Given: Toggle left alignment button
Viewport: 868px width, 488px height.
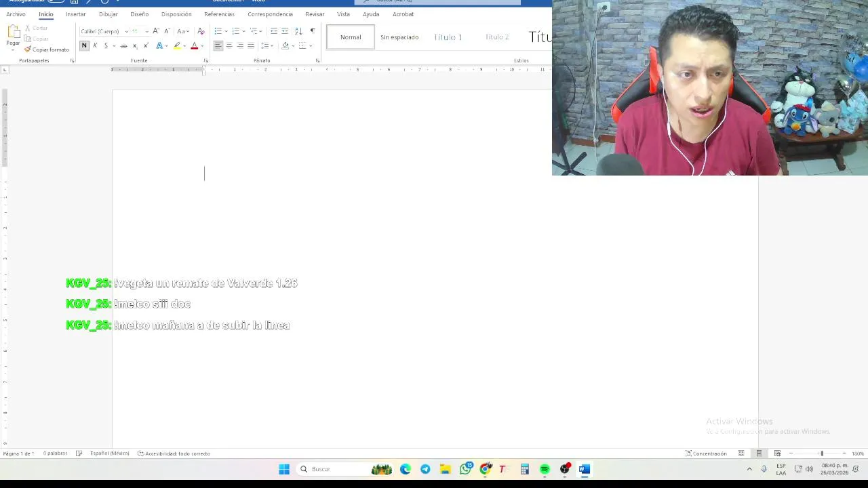Looking at the screenshot, I should tap(218, 45).
